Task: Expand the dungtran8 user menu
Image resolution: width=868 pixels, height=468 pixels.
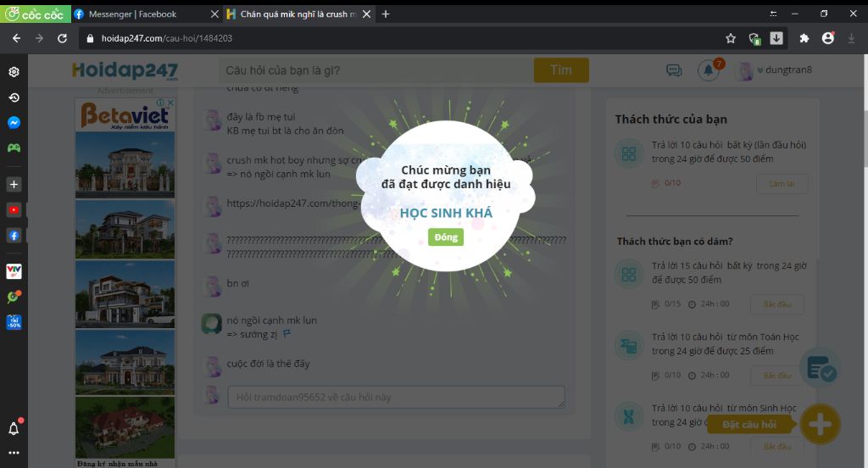Action: click(784, 70)
